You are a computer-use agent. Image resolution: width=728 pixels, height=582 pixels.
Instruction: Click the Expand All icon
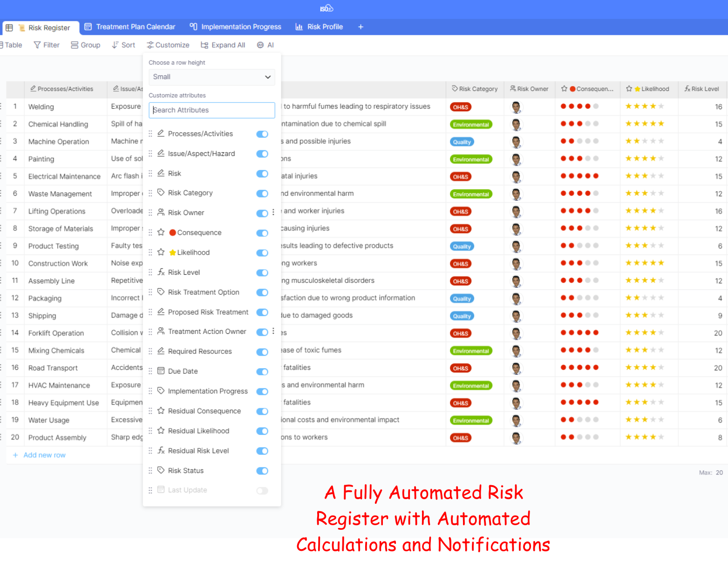click(x=204, y=45)
